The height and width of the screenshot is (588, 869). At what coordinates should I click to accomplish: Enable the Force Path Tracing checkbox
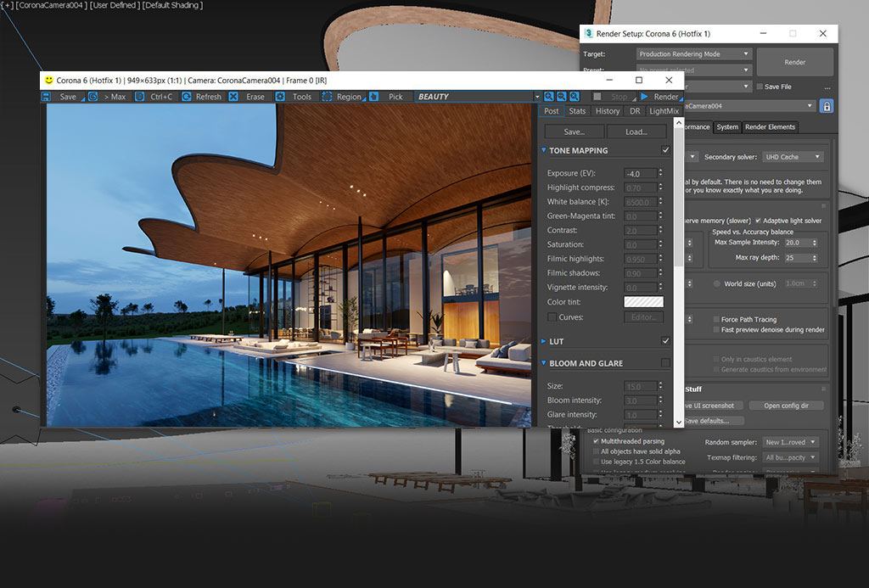[x=716, y=319]
